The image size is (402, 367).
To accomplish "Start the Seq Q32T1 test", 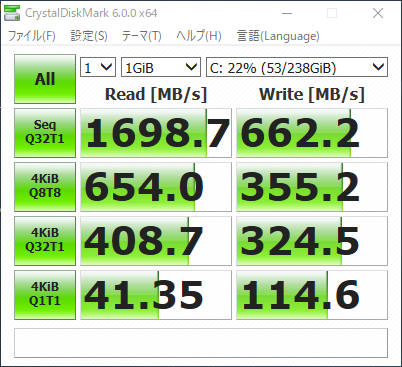I will pyautogui.click(x=45, y=133).
